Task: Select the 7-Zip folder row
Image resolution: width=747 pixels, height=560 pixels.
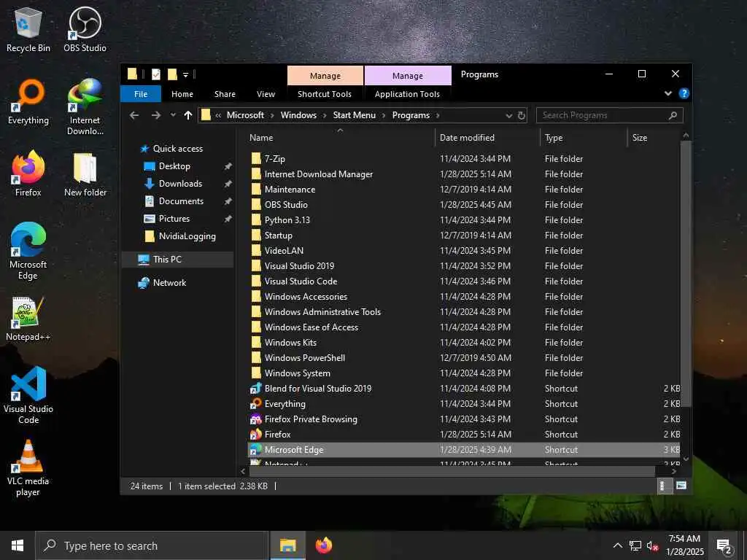Action: point(463,158)
